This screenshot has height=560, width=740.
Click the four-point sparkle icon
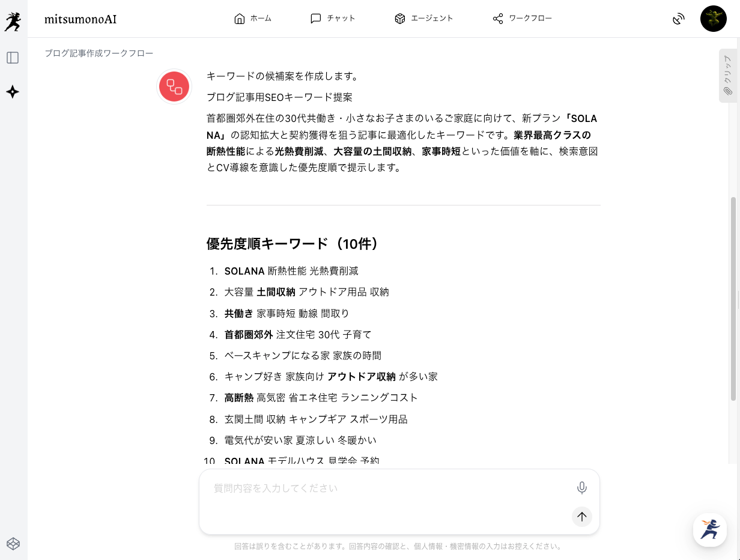13,92
